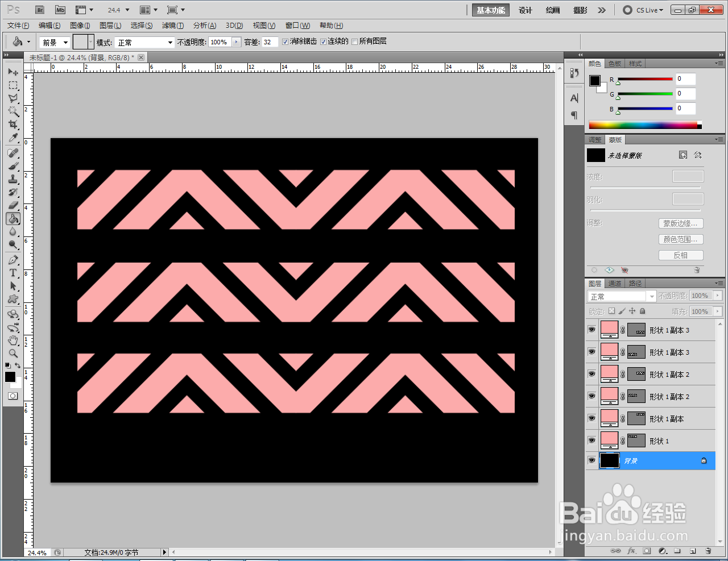
Task: Select the Pen tool
Action: coord(13,260)
